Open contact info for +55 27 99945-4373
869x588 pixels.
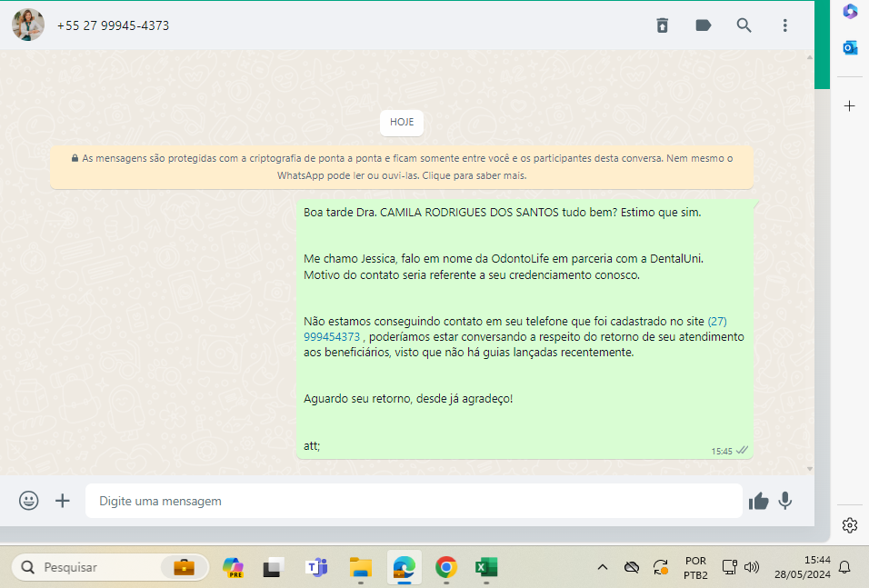pos(113,25)
